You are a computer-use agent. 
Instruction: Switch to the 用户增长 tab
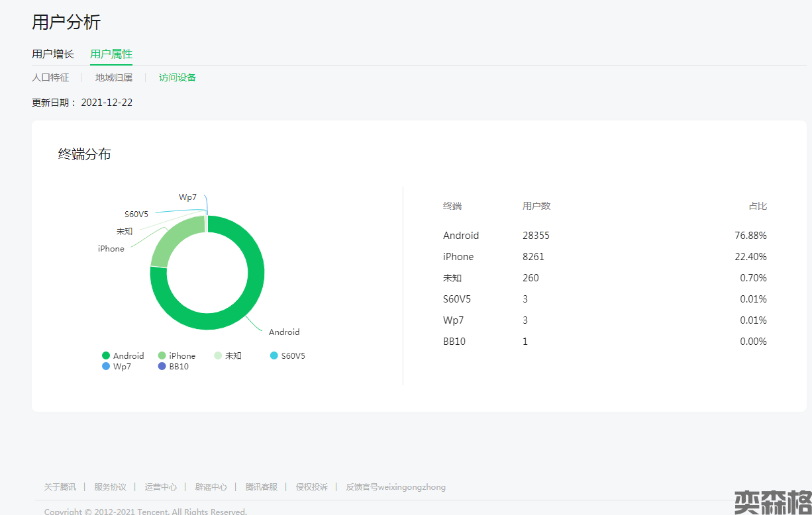pyautogui.click(x=53, y=54)
